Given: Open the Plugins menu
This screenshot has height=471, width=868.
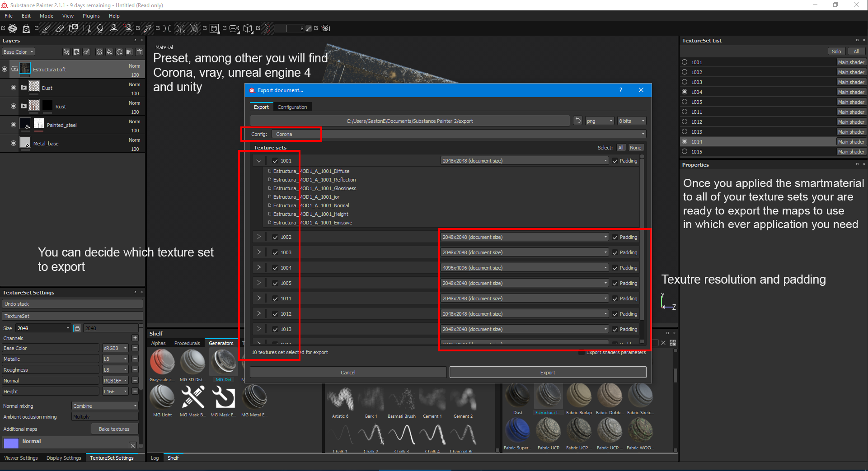Looking at the screenshot, I should pos(91,16).
